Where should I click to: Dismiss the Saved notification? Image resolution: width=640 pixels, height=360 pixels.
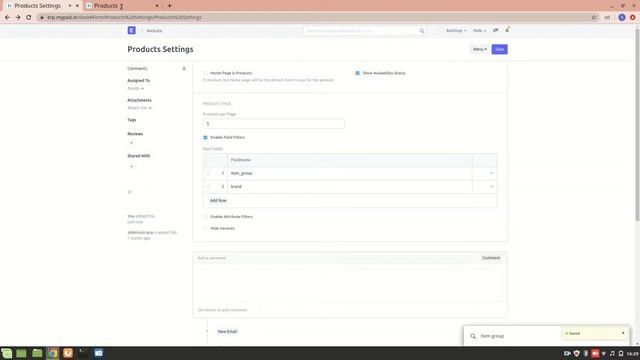[623, 333]
